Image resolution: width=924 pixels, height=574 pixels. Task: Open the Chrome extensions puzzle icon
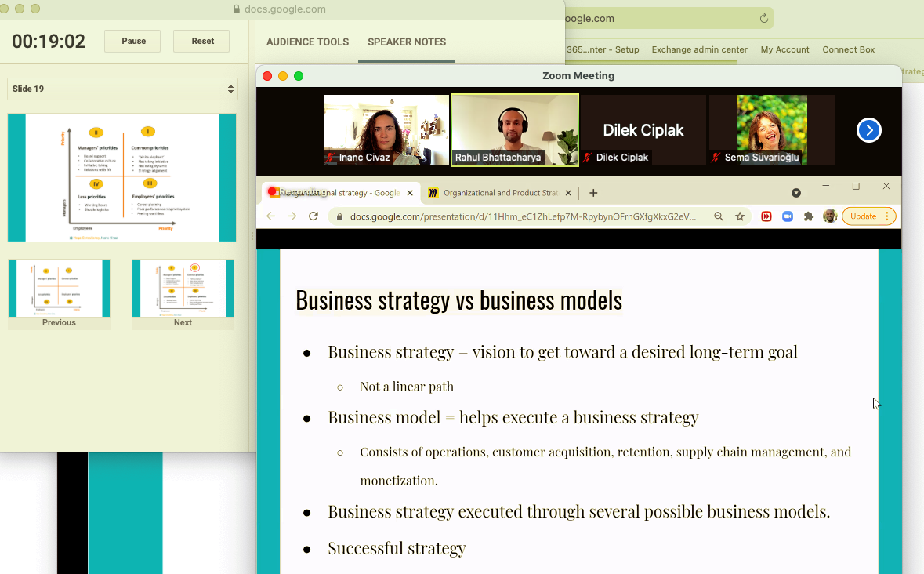[809, 216]
